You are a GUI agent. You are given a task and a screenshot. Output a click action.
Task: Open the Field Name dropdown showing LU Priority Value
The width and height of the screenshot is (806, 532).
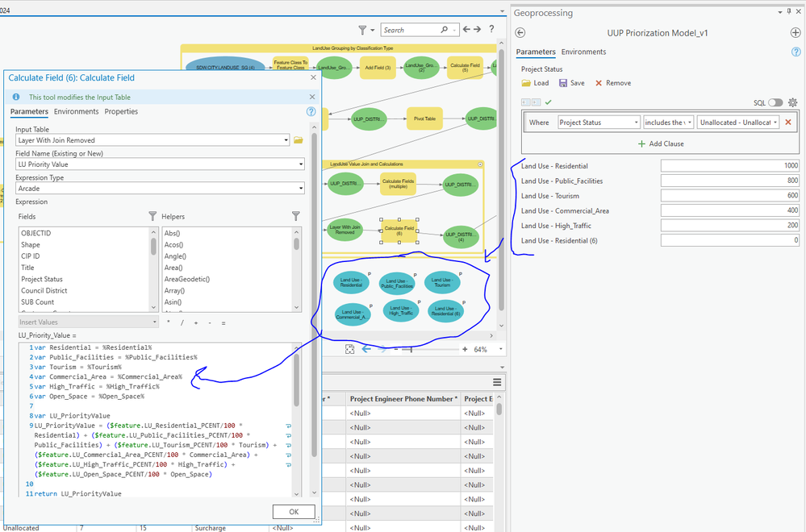tap(301, 164)
